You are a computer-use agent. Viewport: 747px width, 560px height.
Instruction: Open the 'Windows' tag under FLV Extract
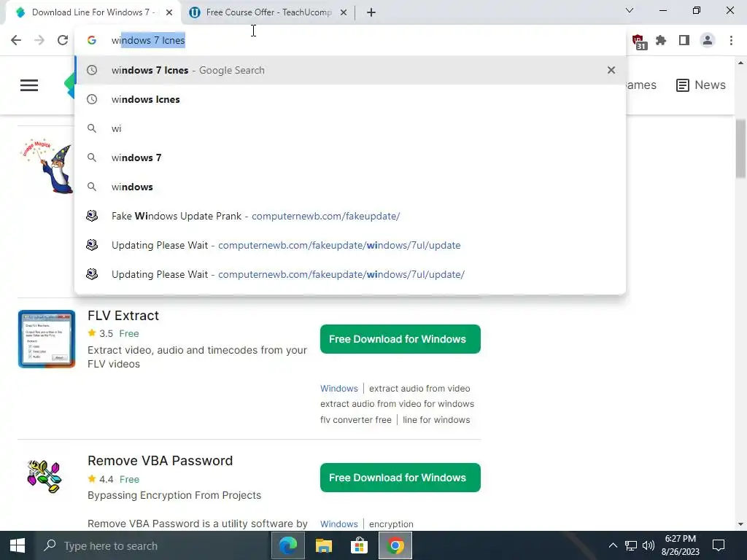click(338, 388)
